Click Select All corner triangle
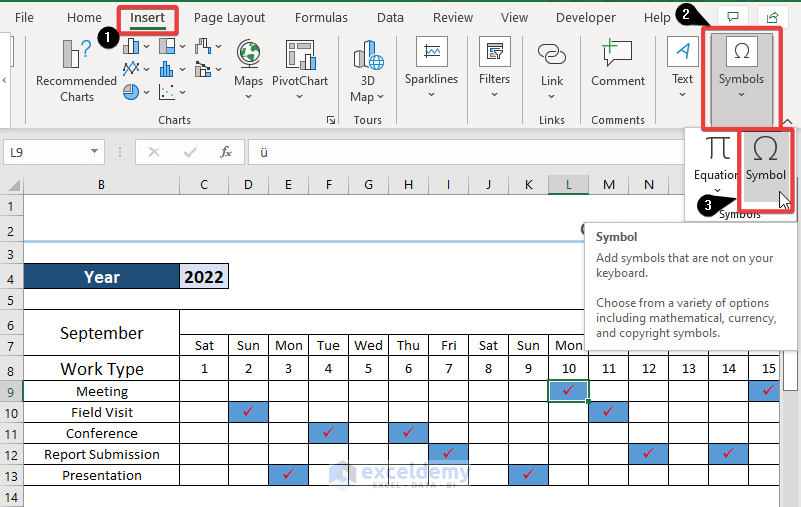 13,185
